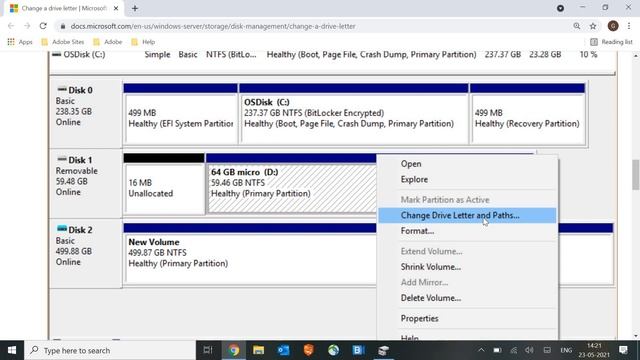Screen dimensions: 640x360
Task: Open the Chrome profile avatar
Action: coord(613,26)
